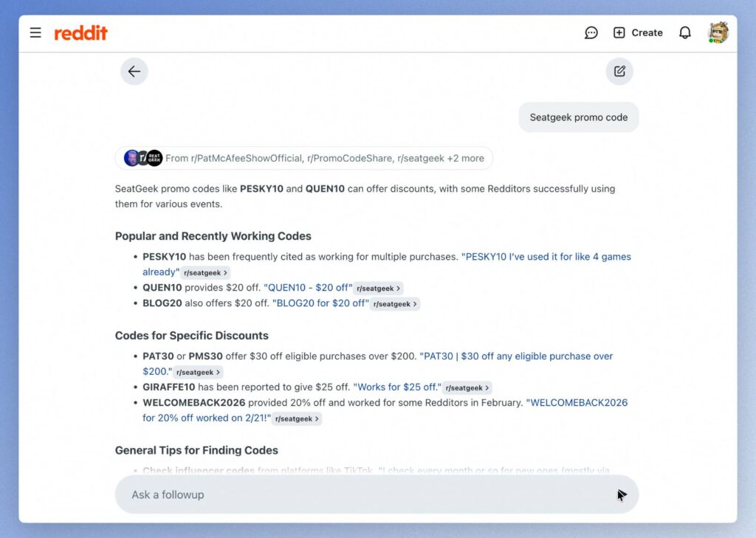Open the notifications bell
756x538 pixels.
pos(684,32)
